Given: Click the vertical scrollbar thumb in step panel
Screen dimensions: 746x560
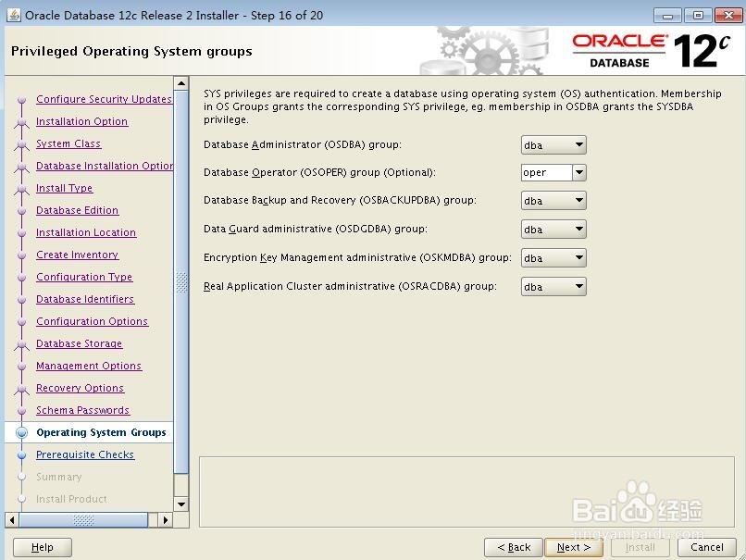Looking at the screenshot, I should pyautogui.click(x=181, y=282).
